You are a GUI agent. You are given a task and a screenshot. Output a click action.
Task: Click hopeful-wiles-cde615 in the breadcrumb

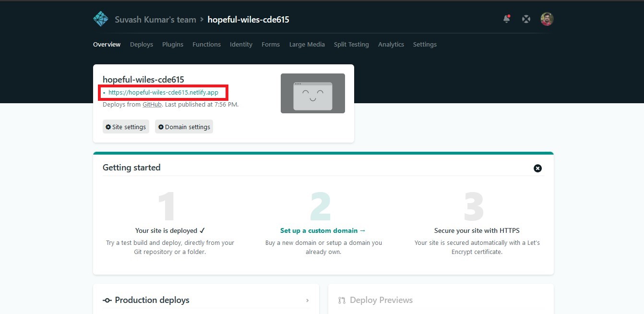pyautogui.click(x=248, y=20)
